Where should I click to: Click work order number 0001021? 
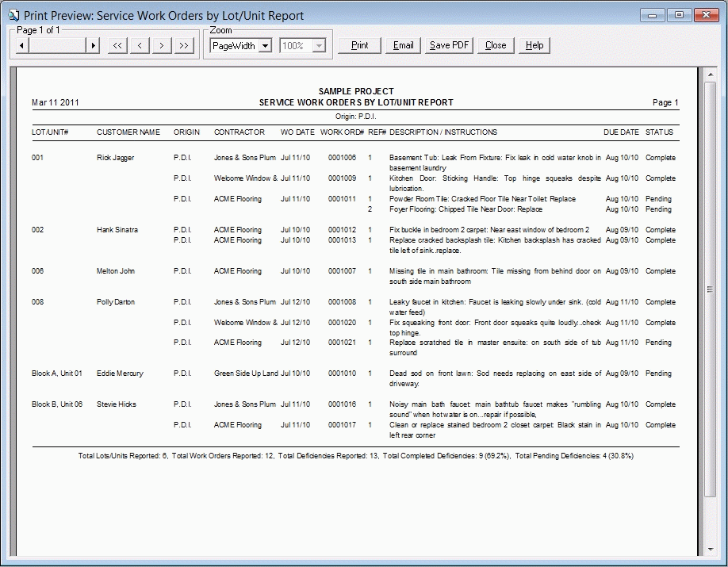tap(342, 343)
